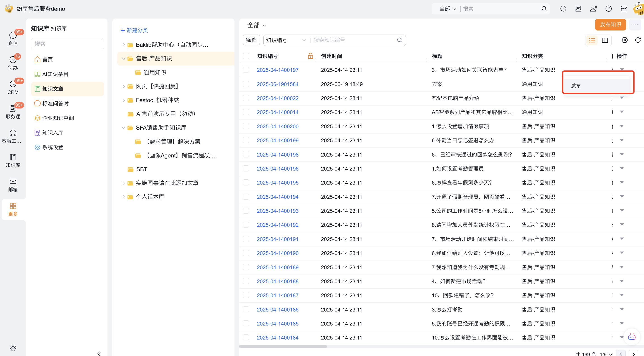Viewport: 644px width, 356px height.
Task: Open 标准问答对 in the left menu
Action: 55,103
